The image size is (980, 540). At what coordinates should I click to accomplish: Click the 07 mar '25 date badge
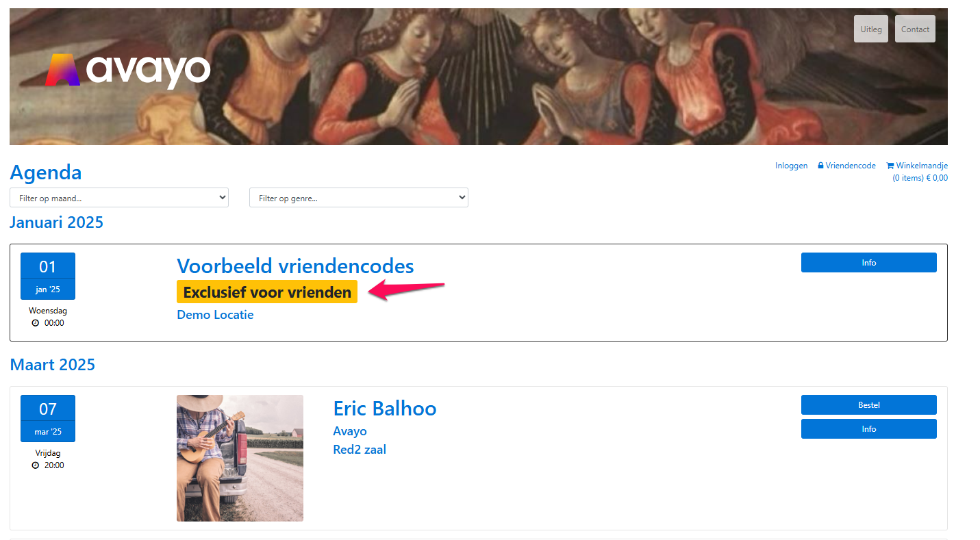[48, 418]
